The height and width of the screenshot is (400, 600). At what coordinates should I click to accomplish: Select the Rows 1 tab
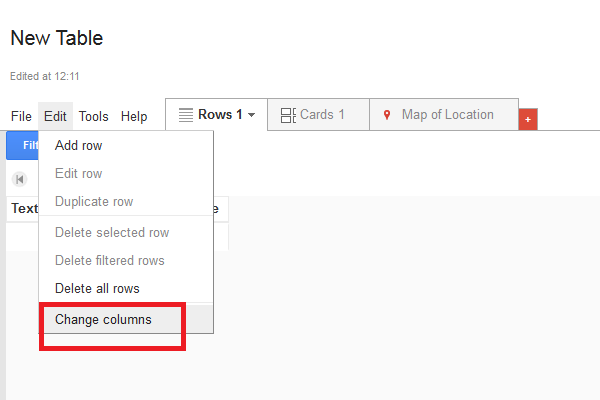[216, 114]
